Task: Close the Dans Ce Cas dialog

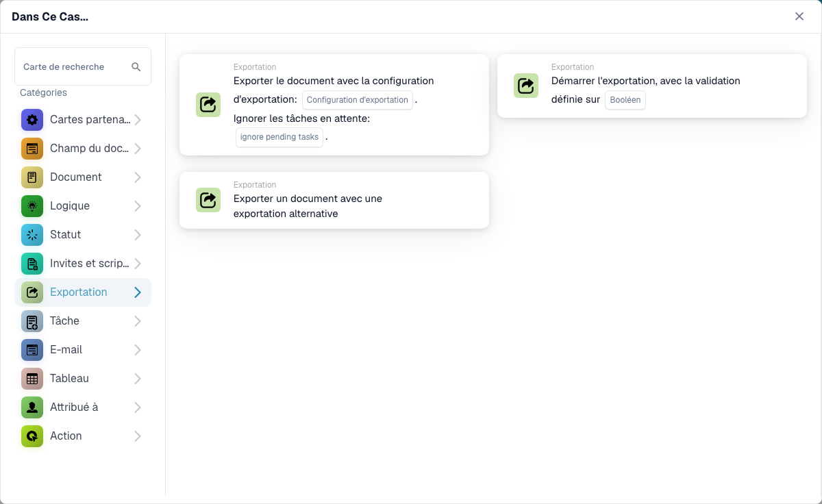Action: point(799,16)
